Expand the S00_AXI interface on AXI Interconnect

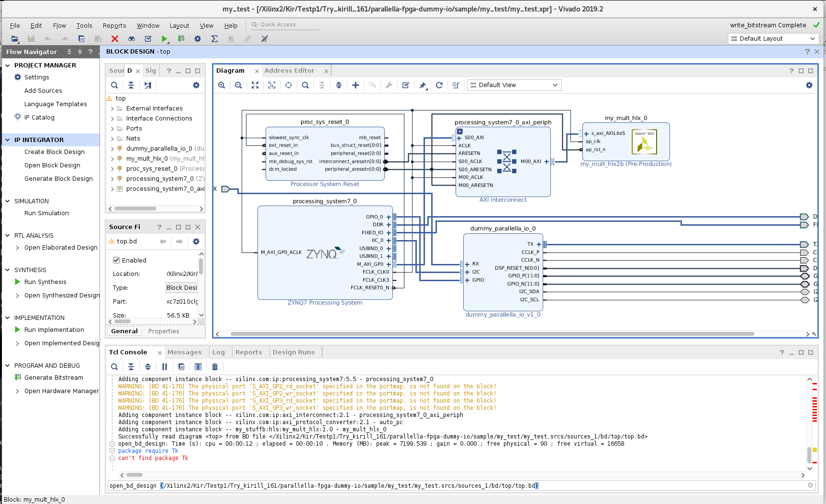coord(459,138)
